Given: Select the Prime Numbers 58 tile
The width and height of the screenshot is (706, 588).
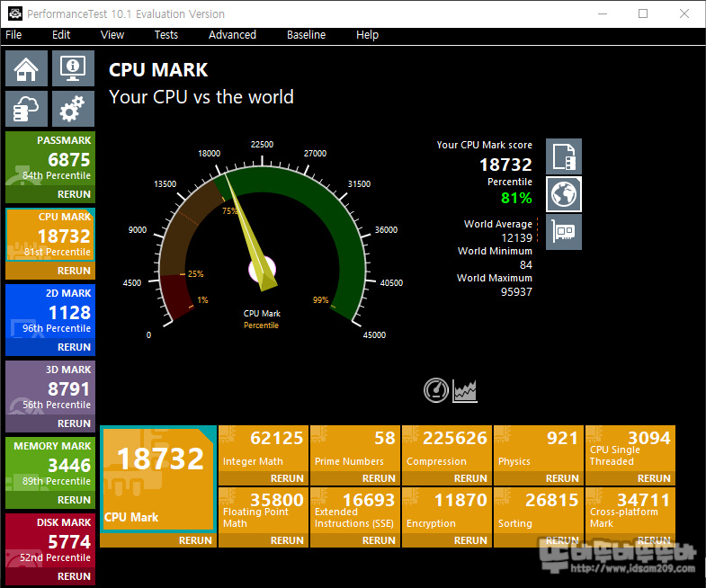Looking at the screenshot, I should [355, 448].
